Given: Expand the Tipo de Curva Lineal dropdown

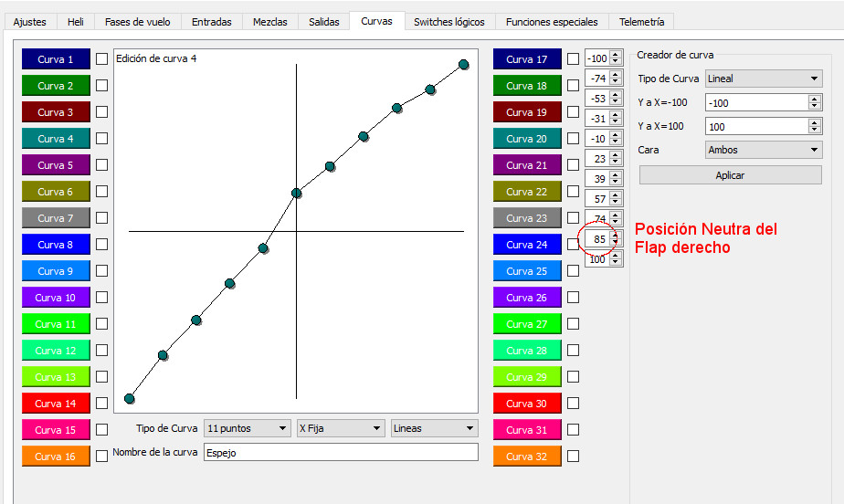Looking at the screenshot, I should [x=764, y=79].
